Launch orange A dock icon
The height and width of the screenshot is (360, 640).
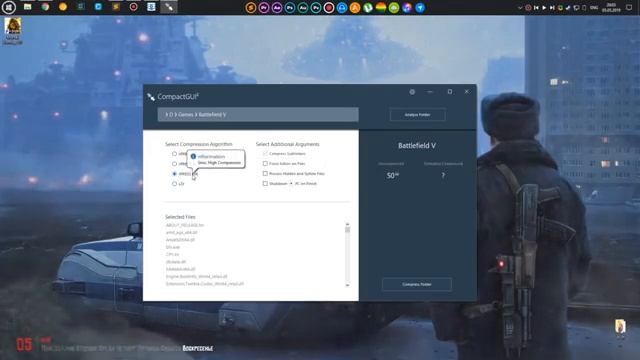tap(355, 8)
